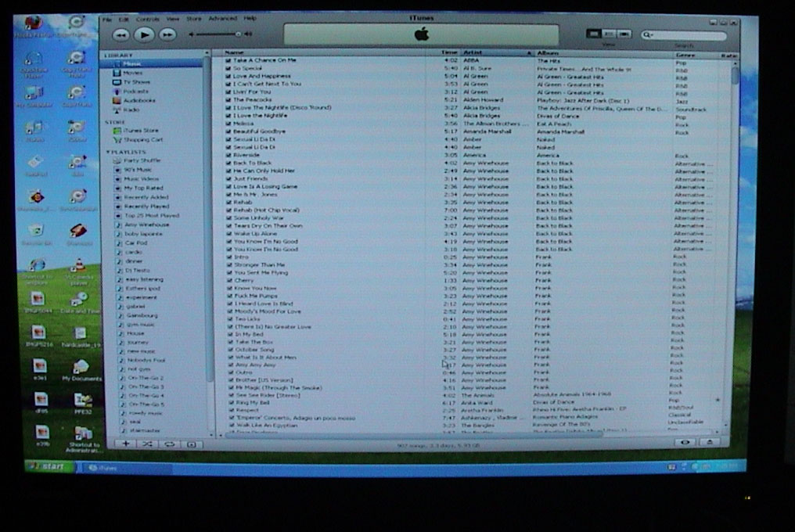Screen dimensions: 795x532
Task: Select the Top 25 Most Played playlist
Action: (152, 216)
